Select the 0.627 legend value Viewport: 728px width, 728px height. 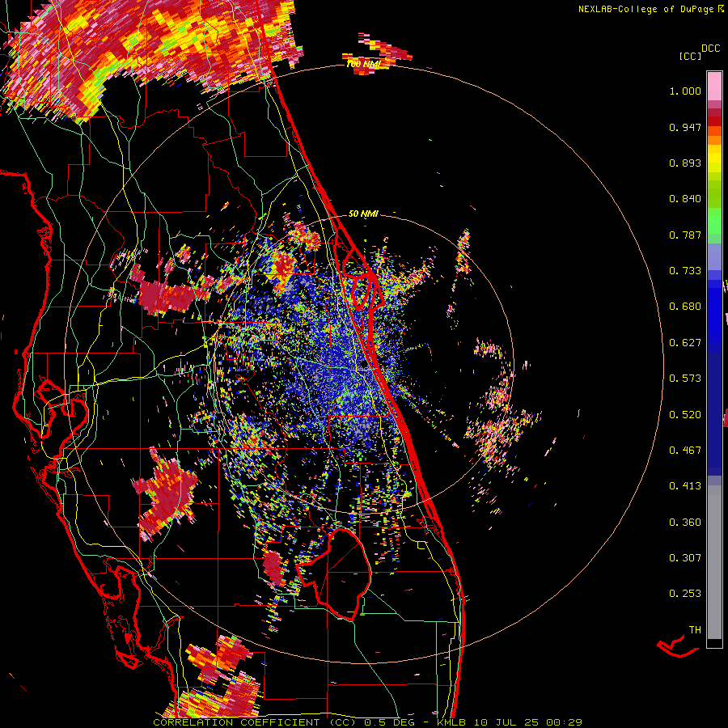(685, 343)
